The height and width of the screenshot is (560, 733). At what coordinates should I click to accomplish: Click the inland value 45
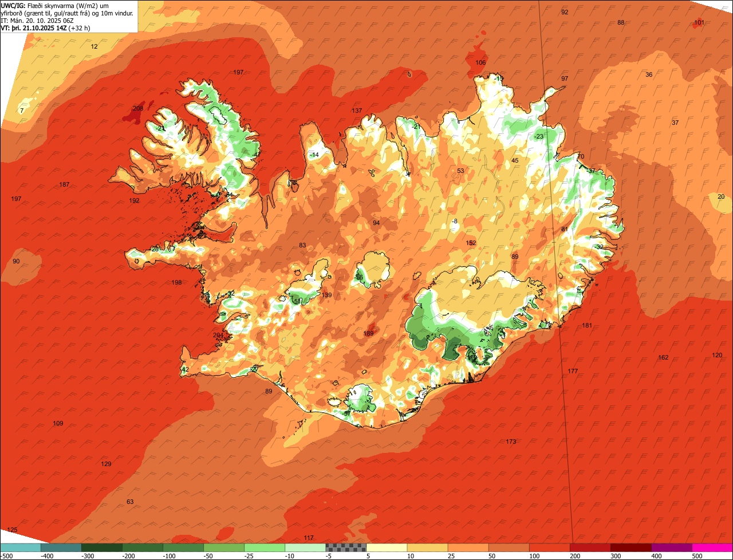coord(515,160)
